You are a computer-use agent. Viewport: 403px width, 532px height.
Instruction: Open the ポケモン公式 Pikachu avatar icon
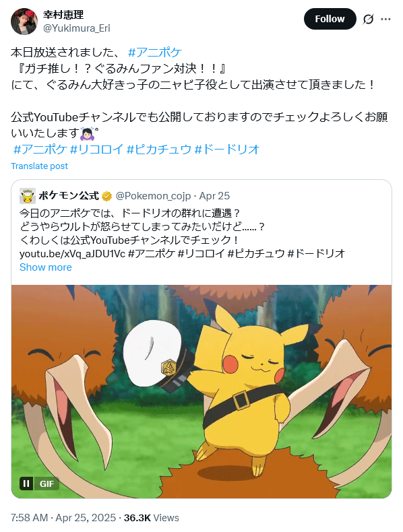pos(28,196)
